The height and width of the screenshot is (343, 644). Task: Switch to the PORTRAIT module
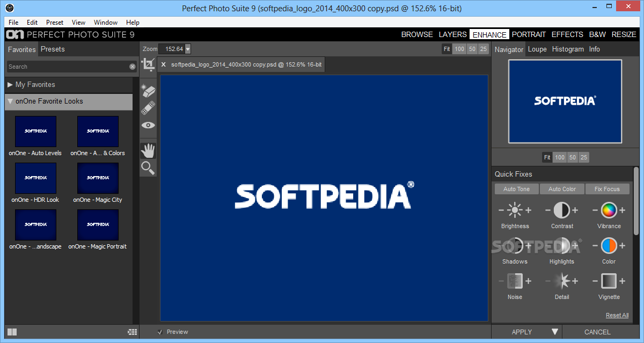[529, 34]
